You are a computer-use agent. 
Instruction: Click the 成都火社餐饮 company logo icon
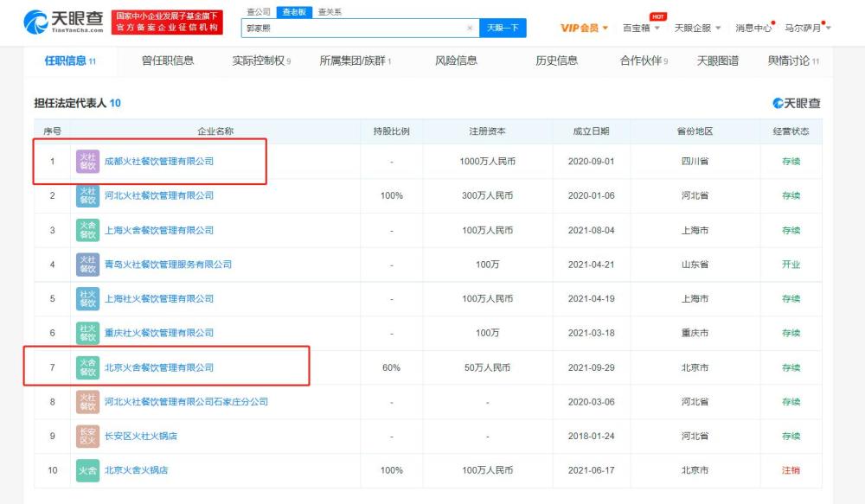pos(87,162)
